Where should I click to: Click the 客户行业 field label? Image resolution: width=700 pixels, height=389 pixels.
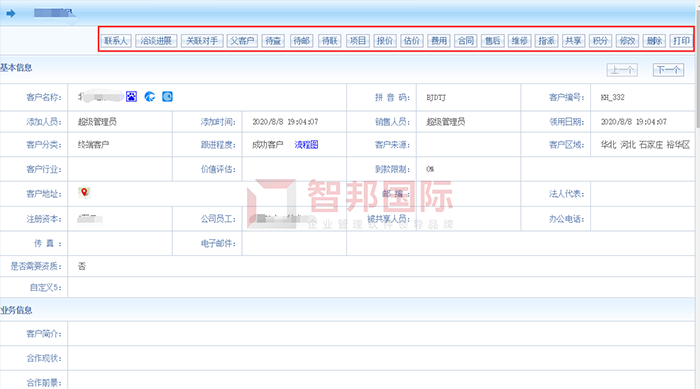[44, 169]
